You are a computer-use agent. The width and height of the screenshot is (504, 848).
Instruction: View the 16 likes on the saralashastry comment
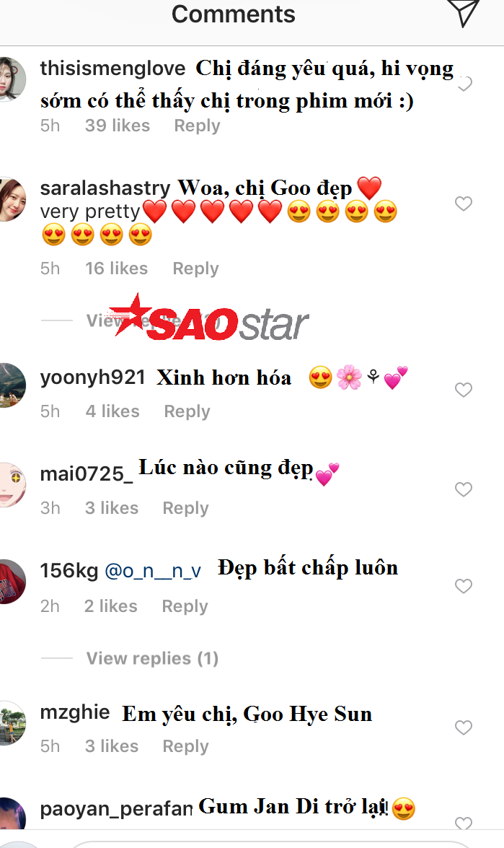116,268
